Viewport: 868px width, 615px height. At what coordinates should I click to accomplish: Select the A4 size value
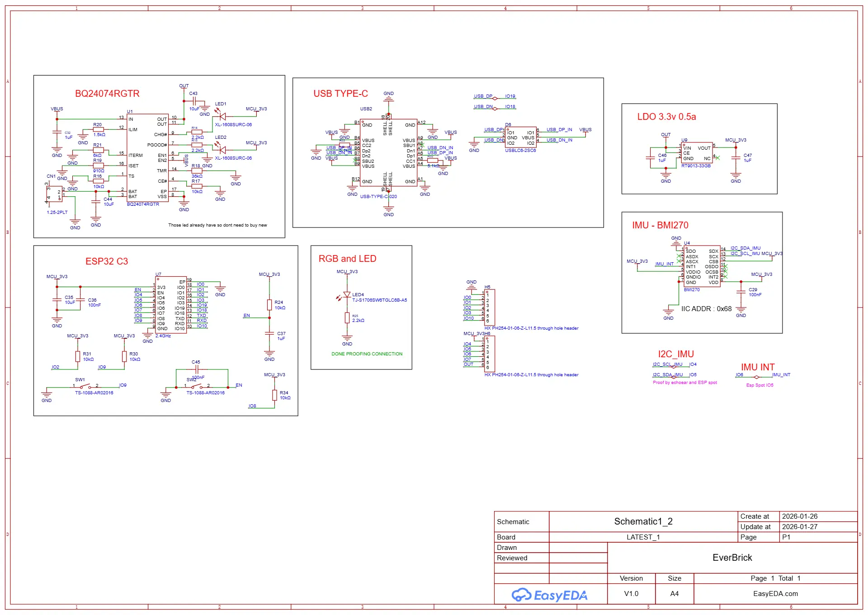tap(674, 594)
